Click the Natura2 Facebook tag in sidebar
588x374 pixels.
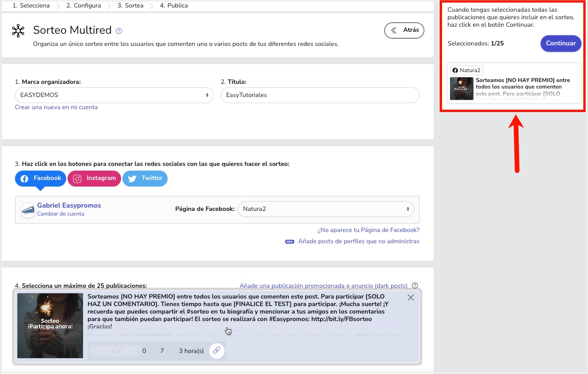[466, 70]
